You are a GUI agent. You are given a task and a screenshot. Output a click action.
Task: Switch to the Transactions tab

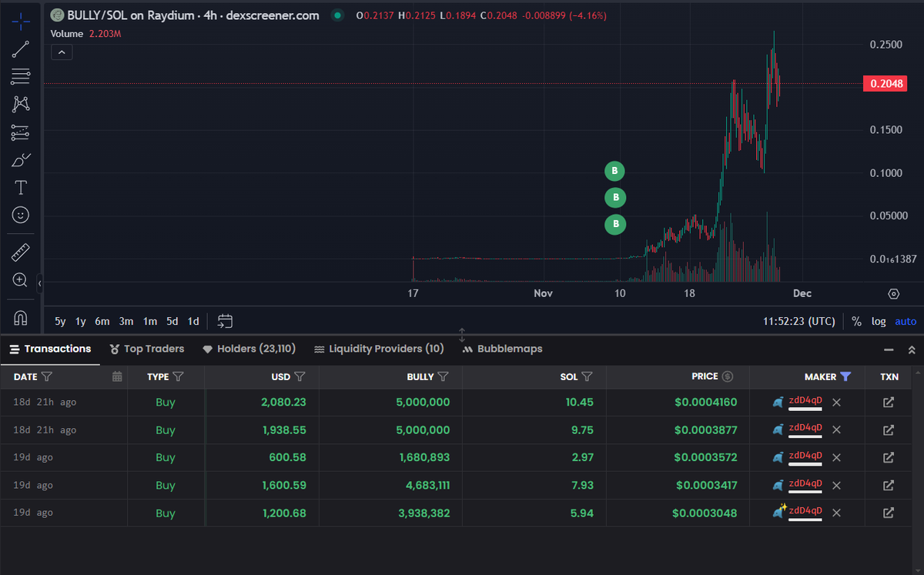50,349
